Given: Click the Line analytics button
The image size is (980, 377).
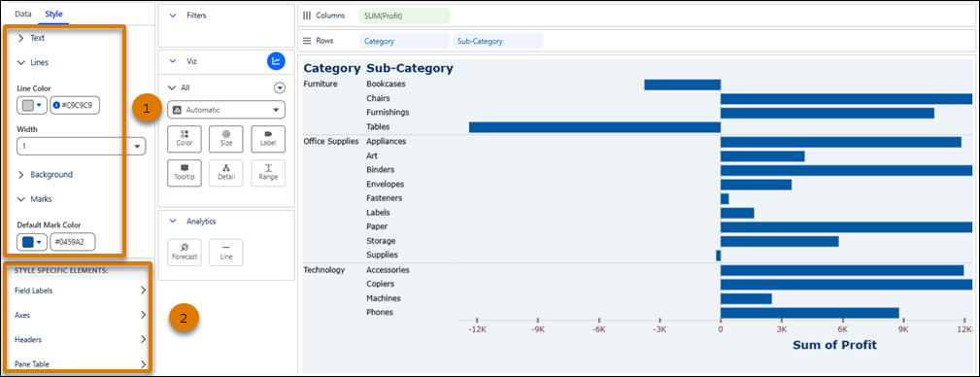Looking at the screenshot, I should click(x=226, y=253).
